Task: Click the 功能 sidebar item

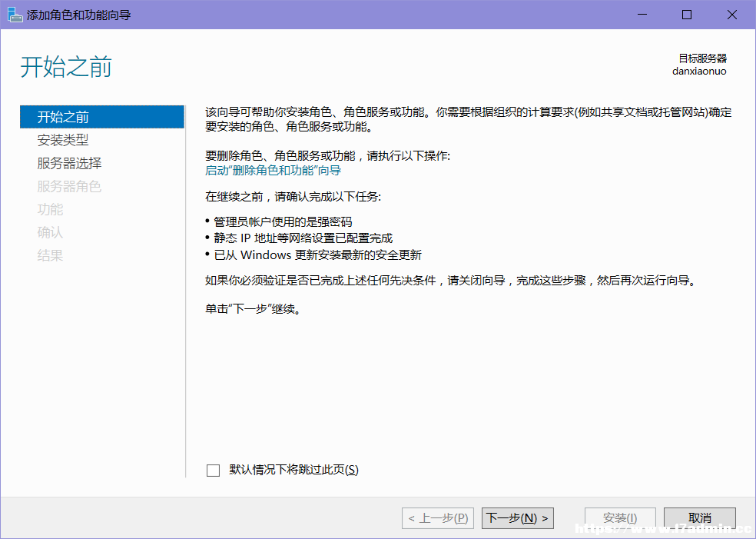Action: (x=50, y=209)
